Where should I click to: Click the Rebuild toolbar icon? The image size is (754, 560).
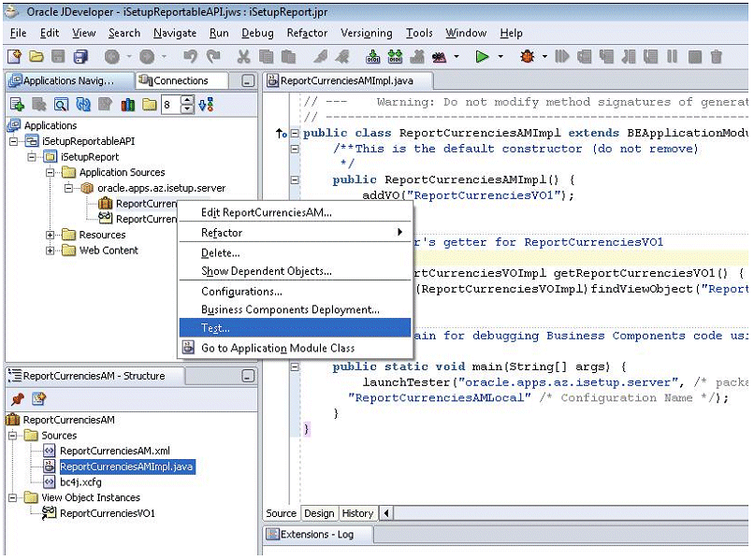396,57
